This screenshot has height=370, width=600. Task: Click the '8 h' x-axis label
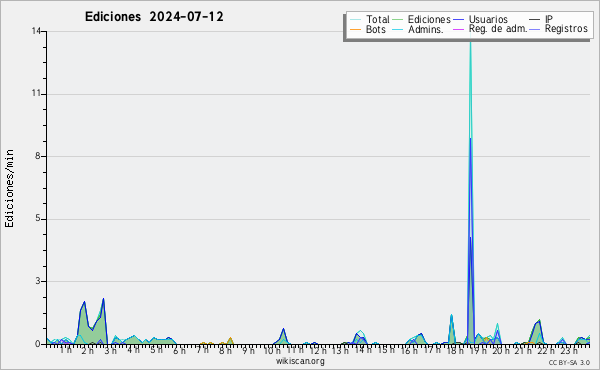[x=225, y=350]
